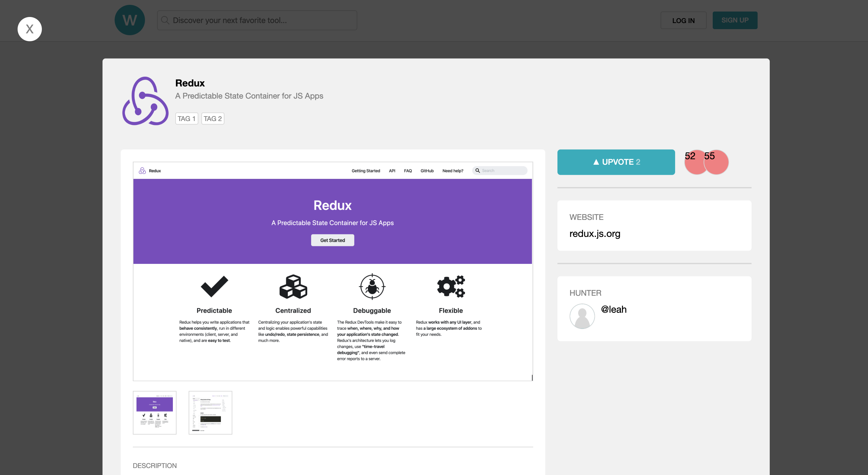This screenshot has width=868, height=475.
Task: Open the redux.js.org website link
Action: tap(595, 234)
